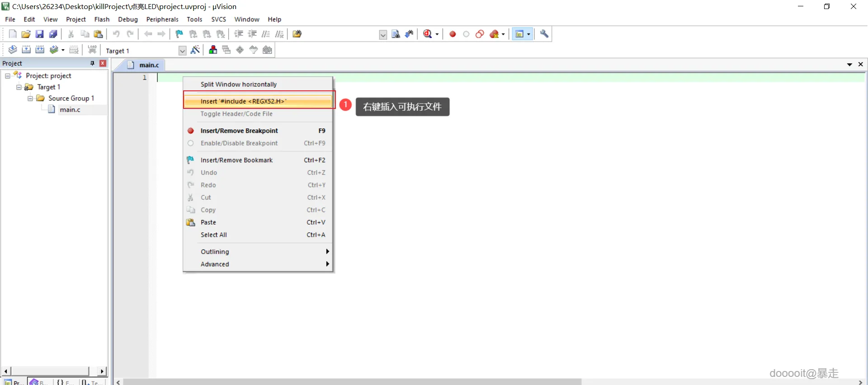Open Configuration with the wrench icon
The height and width of the screenshot is (385, 868).
pyautogui.click(x=544, y=34)
